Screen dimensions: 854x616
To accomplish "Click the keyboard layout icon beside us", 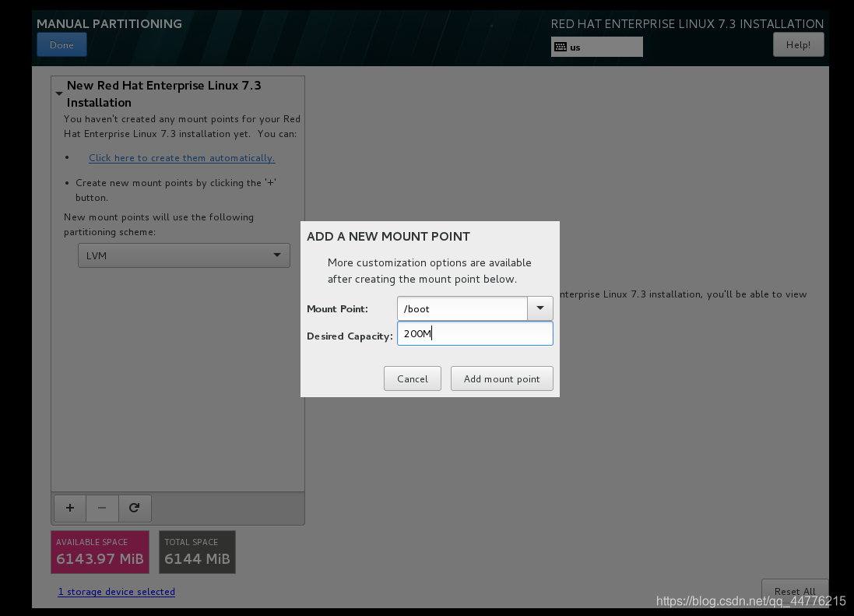I will (561, 47).
